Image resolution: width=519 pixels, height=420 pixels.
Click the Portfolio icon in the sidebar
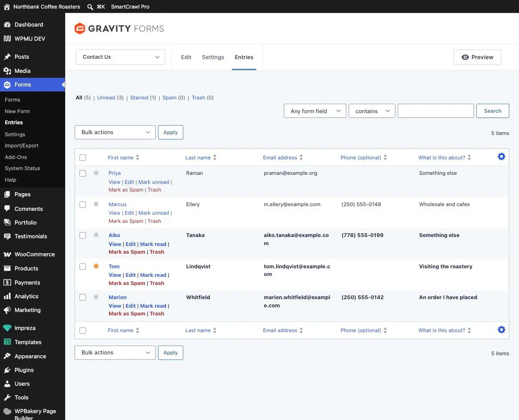pyautogui.click(x=7, y=222)
